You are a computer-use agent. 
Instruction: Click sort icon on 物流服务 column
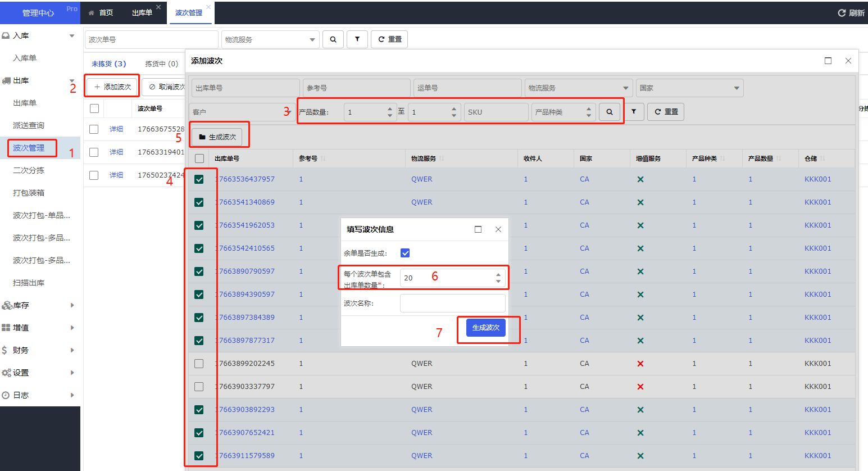[x=442, y=158]
